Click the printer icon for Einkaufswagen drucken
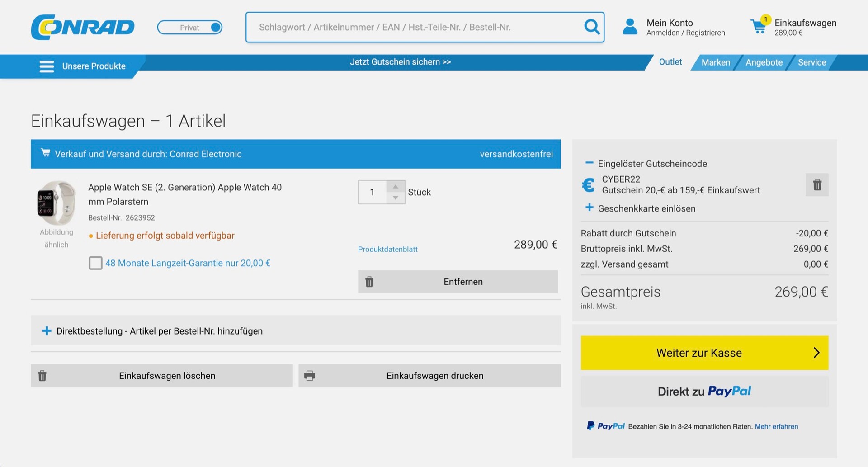The image size is (868, 467). (x=310, y=376)
